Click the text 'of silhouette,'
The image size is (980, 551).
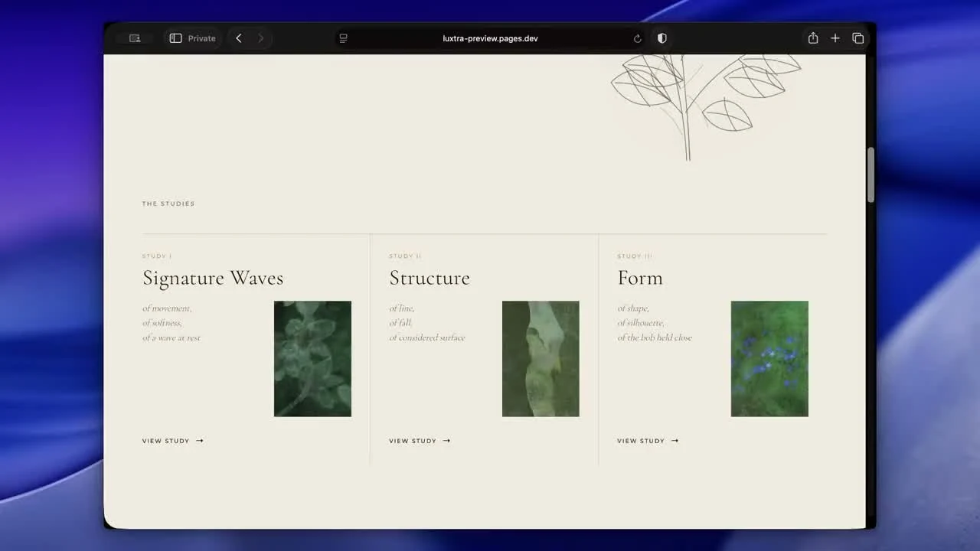click(641, 323)
